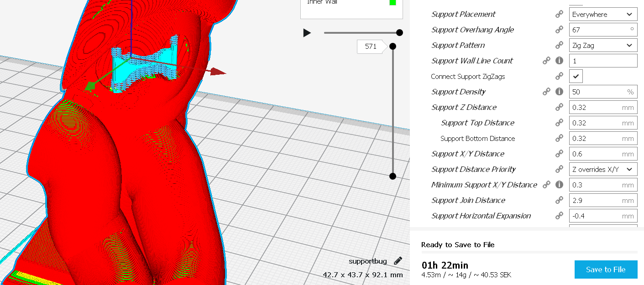This screenshot has width=644, height=285.
Task: Toggle Connect Support ZigZags checkbox
Action: click(576, 76)
